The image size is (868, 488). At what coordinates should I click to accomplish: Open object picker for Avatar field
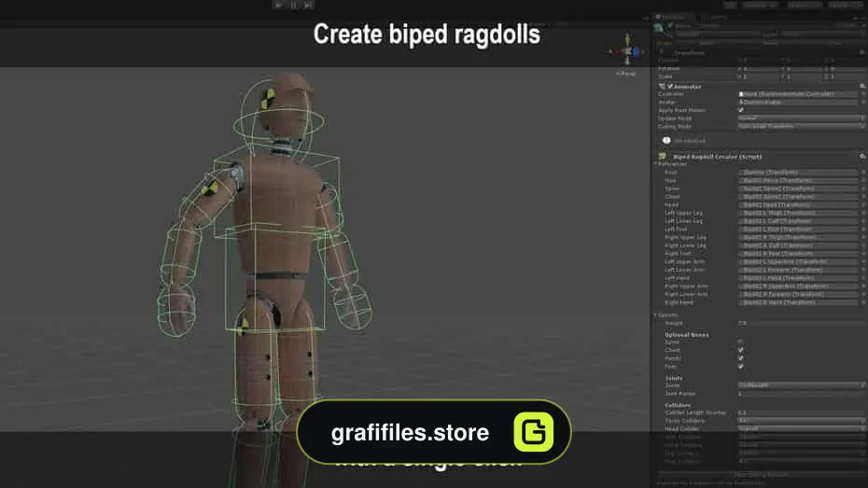[863, 103]
